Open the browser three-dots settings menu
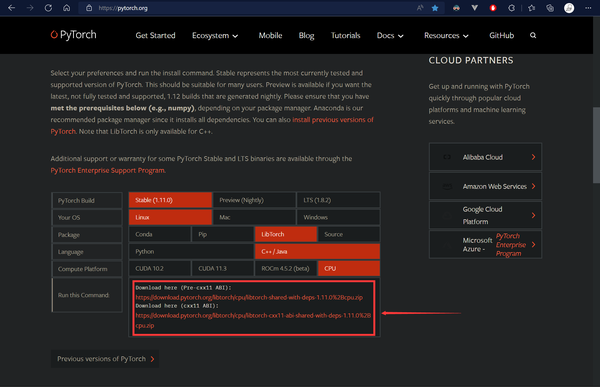The width and height of the screenshot is (600, 387). pyautogui.click(x=588, y=8)
